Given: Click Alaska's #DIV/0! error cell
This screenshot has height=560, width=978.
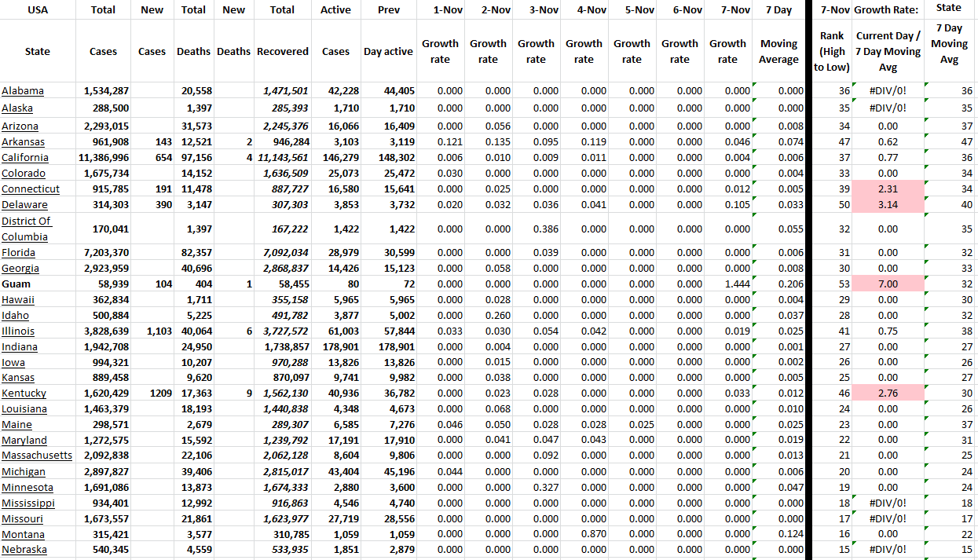Looking at the screenshot, I should 887,106.
